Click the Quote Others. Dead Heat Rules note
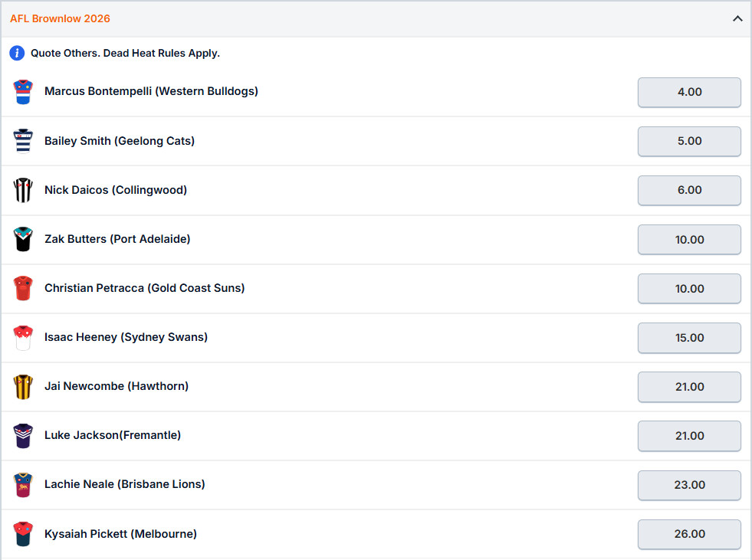 pyautogui.click(x=125, y=53)
